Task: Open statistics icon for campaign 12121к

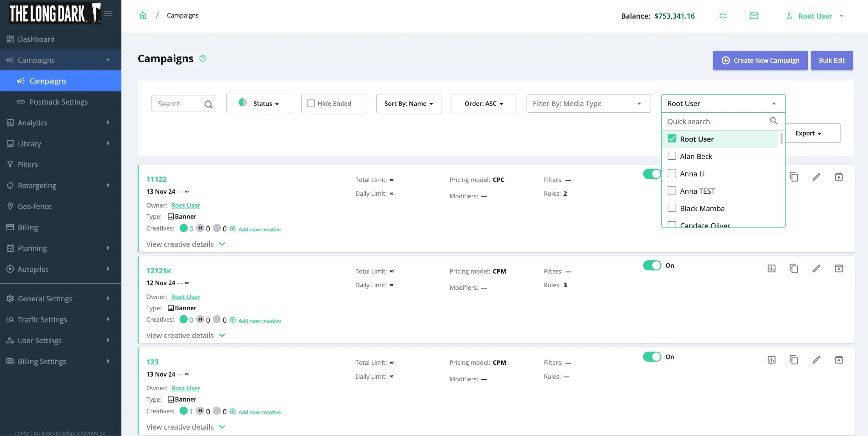Action: click(772, 268)
